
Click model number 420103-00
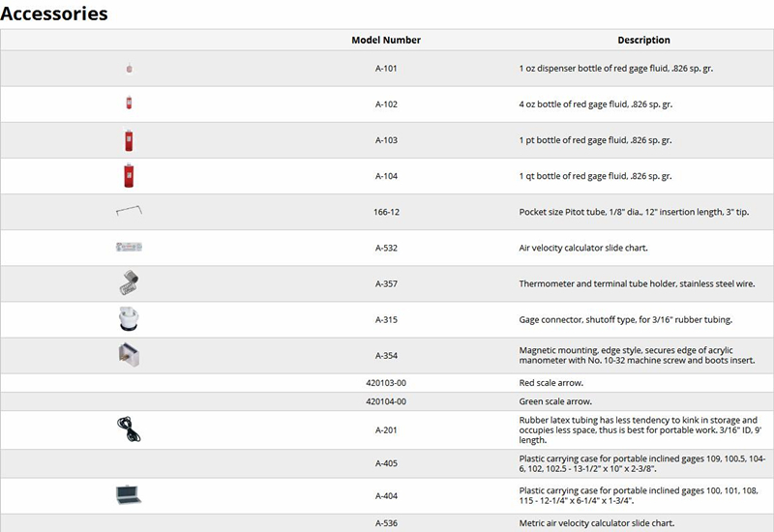point(386,383)
